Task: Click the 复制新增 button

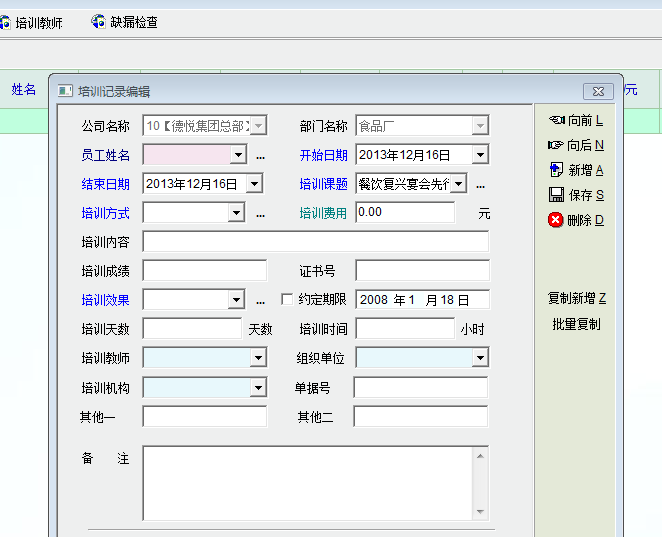Action: 576,298
